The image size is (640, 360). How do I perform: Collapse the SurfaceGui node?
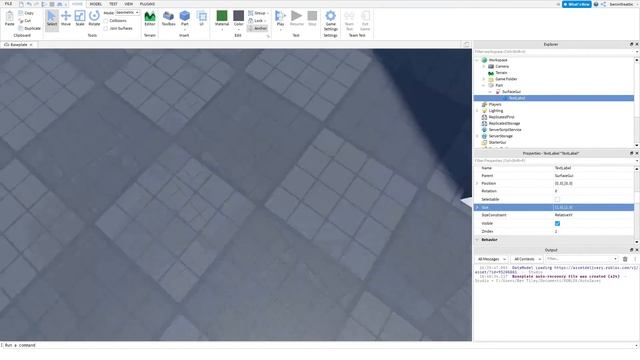(x=490, y=92)
